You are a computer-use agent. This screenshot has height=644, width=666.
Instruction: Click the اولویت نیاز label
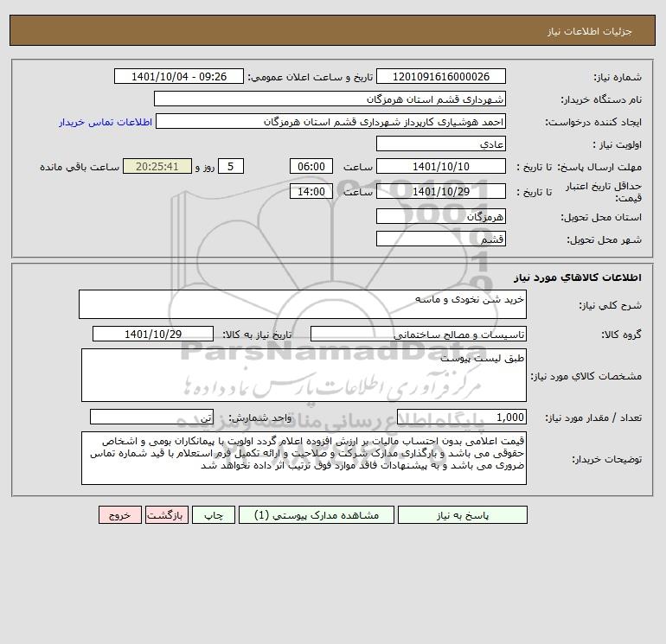(x=618, y=144)
